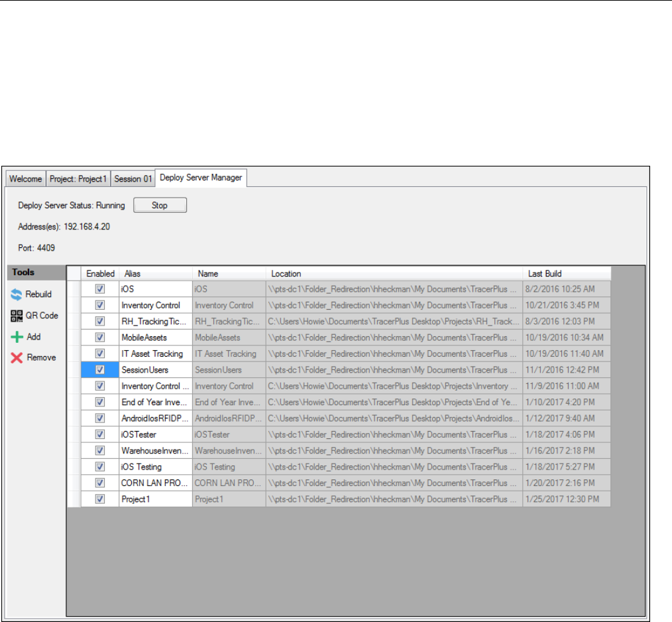The height and width of the screenshot is (622, 672).
Task: Switch to the Welcome tab
Action: click(x=26, y=179)
